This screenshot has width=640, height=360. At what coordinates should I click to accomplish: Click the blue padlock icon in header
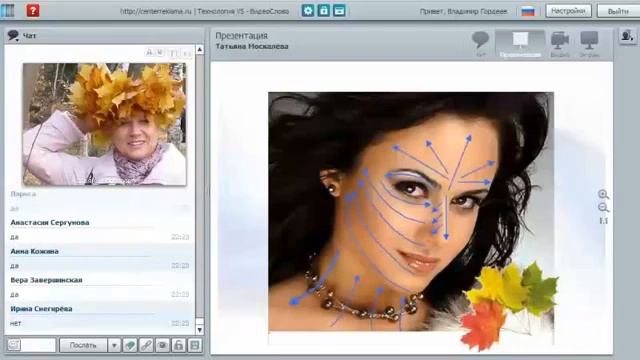(324, 11)
